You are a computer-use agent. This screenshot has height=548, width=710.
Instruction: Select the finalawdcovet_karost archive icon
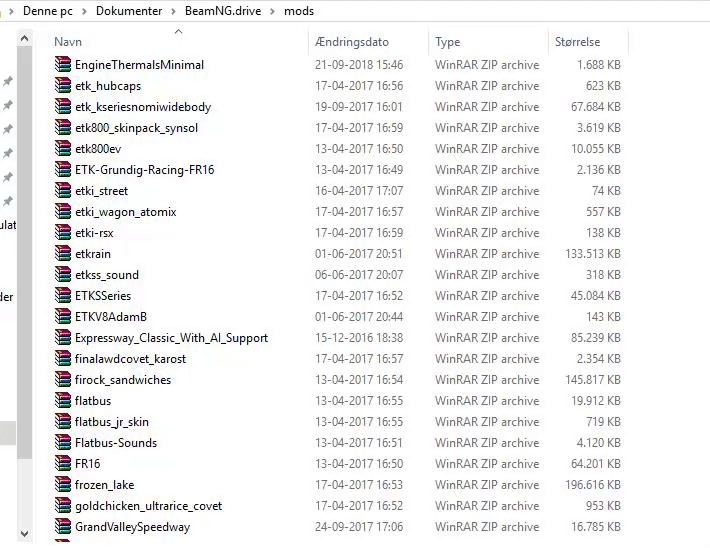point(63,358)
